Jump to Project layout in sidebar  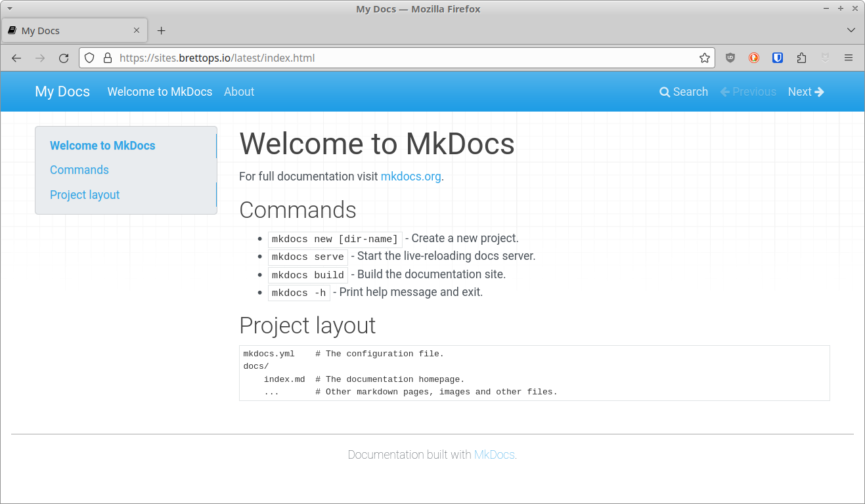[x=85, y=195]
